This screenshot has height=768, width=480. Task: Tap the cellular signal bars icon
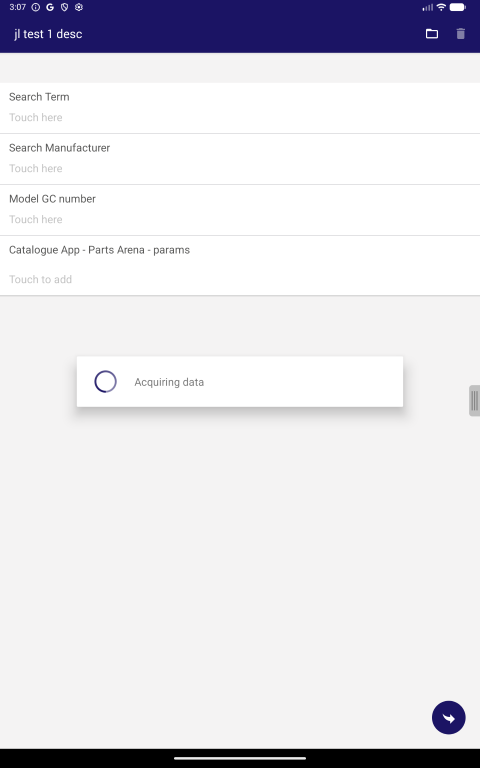[x=428, y=7]
